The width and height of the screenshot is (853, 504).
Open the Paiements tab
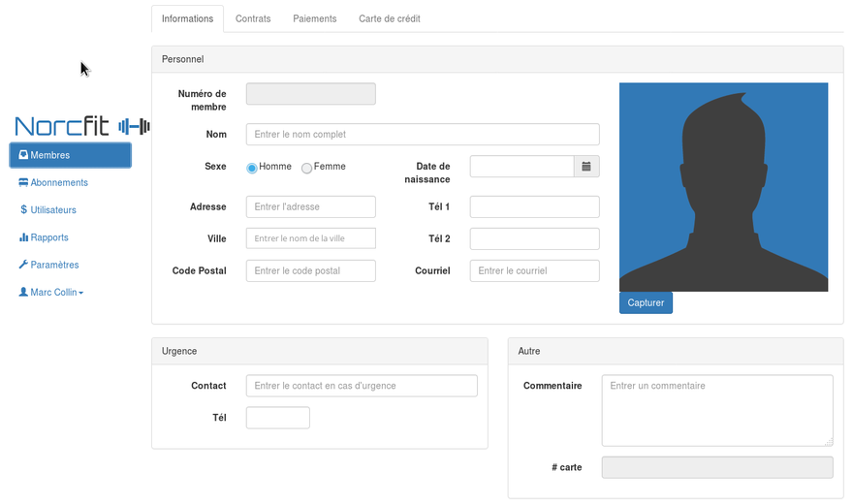pyautogui.click(x=315, y=18)
